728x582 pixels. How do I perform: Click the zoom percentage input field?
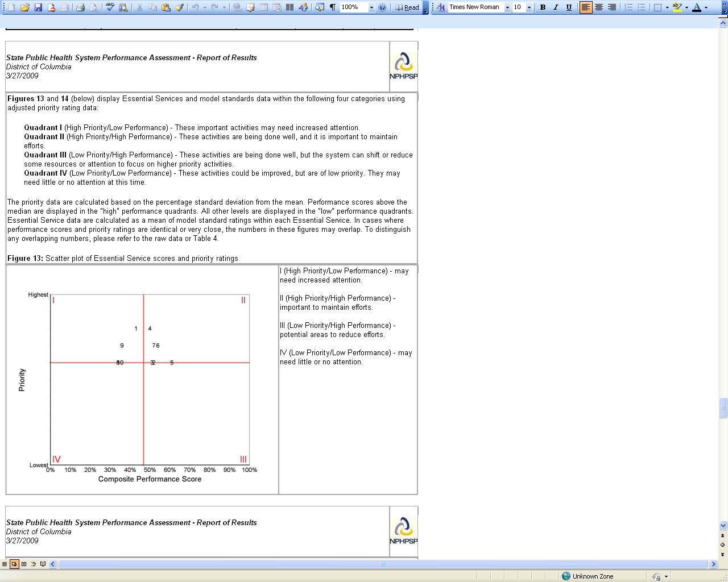[354, 7]
